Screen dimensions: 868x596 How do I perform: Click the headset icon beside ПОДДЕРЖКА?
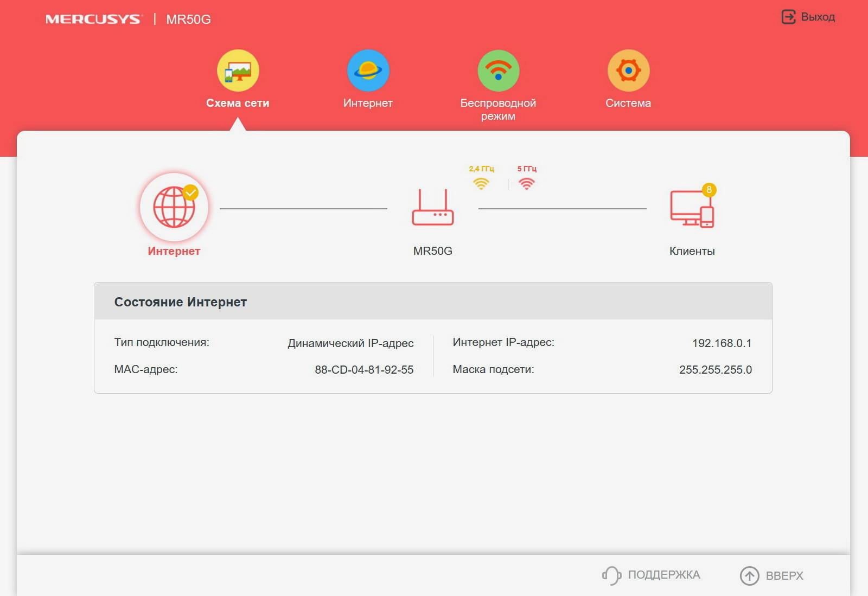pos(611,575)
